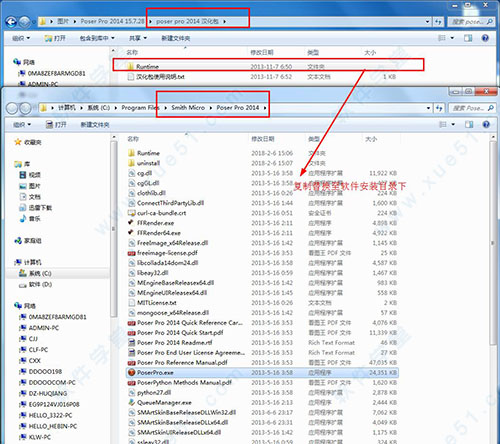The image size is (500, 444).
Task: Expand the address history dropdown in the back window
Action: tap(427, 22)
